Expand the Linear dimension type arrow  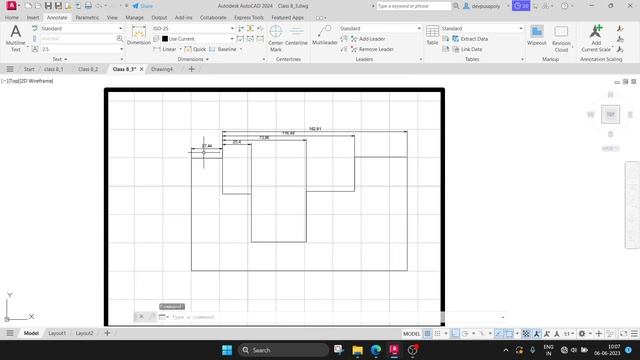coord(180,49)
